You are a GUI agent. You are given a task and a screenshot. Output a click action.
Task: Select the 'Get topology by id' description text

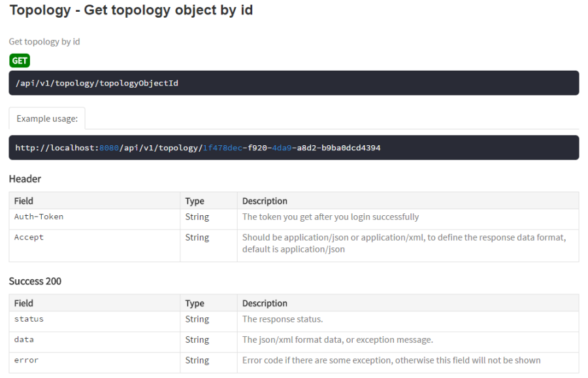(x=44, y=42)
